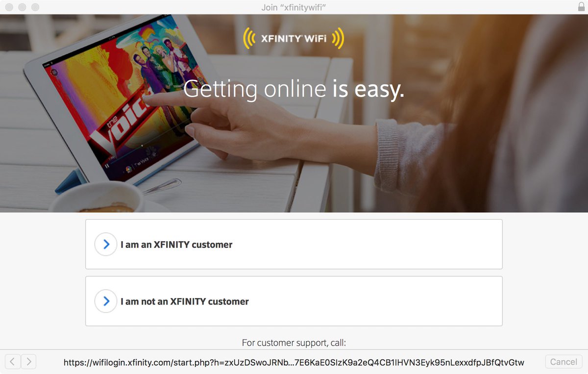Choose the I am not an XFINITY customer label
The height and width of the screenshot is (374, 588).
pyautogui.click(x=185, y=301)
